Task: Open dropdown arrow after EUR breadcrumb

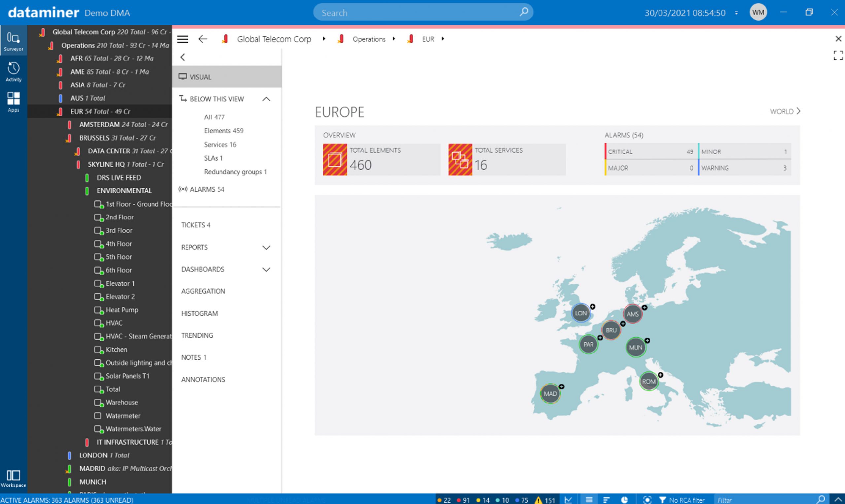Action: 443,39
